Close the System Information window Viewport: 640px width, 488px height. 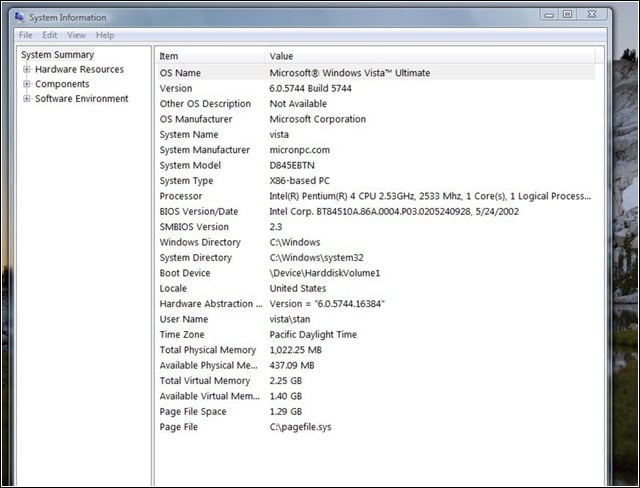coord(592,14)
